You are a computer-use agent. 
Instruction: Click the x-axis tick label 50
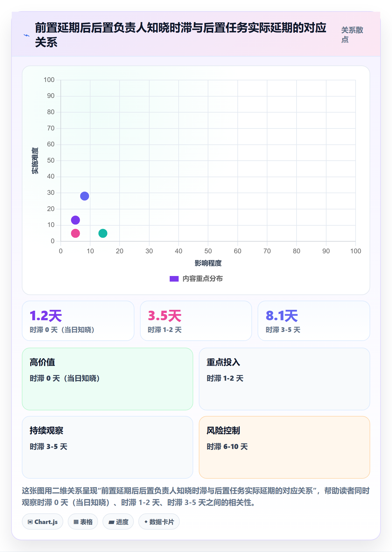coord(208,251)
